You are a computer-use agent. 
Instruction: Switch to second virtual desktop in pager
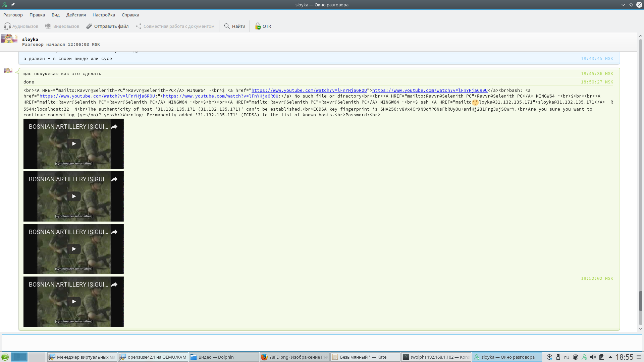[37, 357]
